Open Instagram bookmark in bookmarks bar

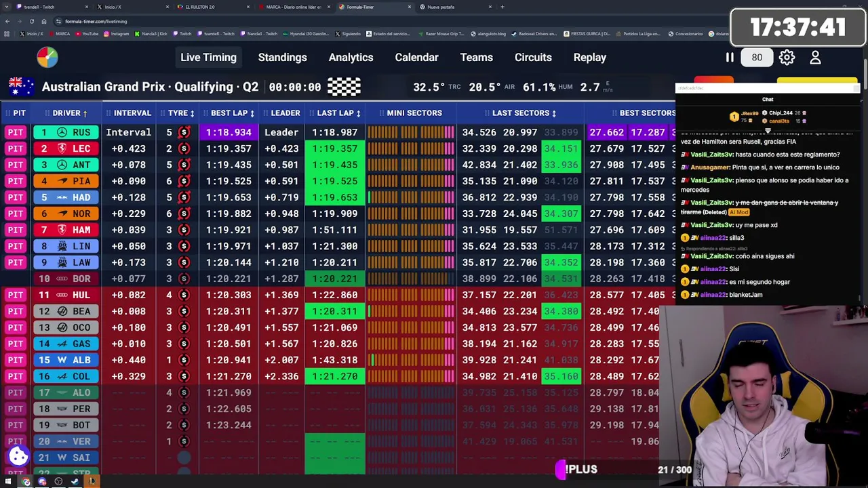click(116, 34)
